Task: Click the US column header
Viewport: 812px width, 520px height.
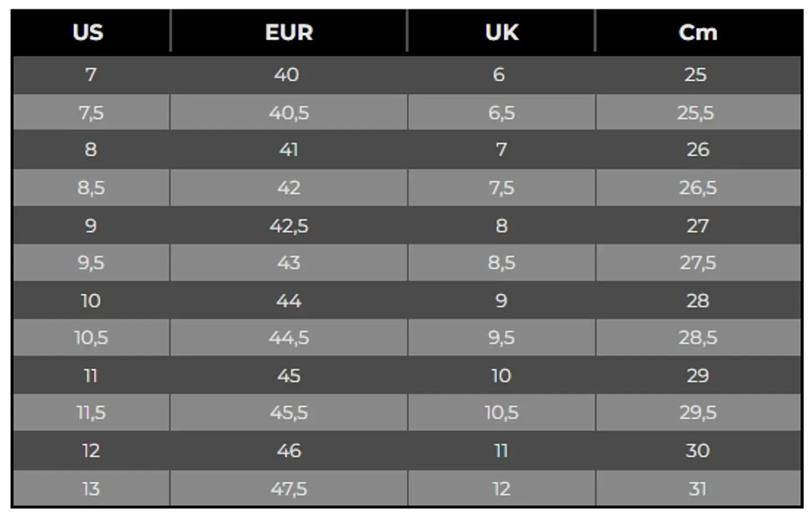Action: coord(89,32)
